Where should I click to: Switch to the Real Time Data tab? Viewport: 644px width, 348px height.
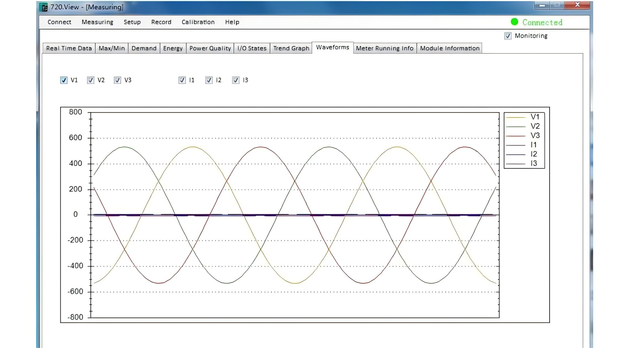click(x=69, y=48)
